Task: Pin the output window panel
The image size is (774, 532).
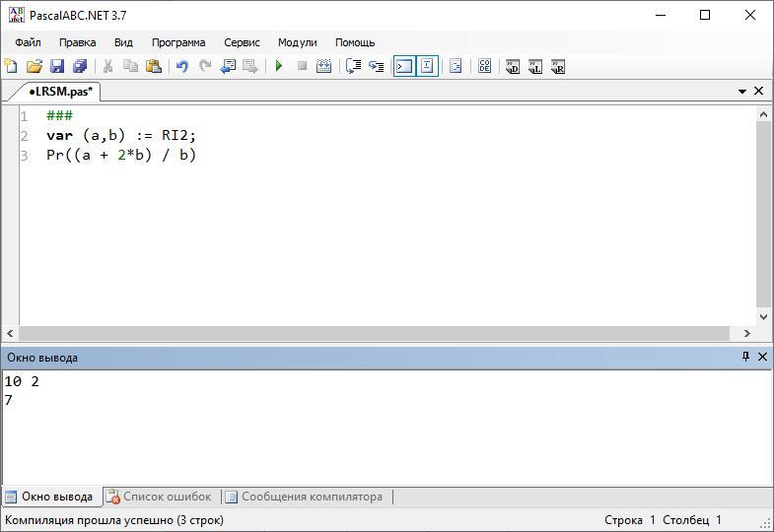Action: 745,357
